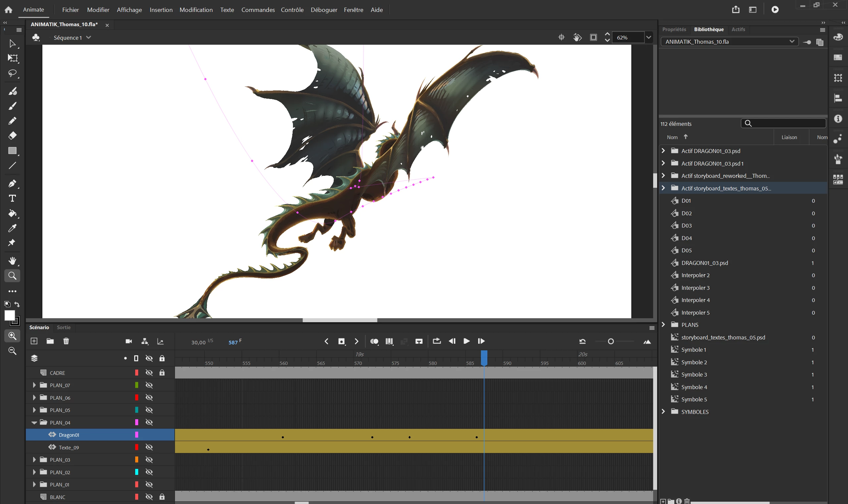Image resolution: width=848 pixels, height=504 pixels.
Task: Select the Lasso tool
Action: click(12, 74)
